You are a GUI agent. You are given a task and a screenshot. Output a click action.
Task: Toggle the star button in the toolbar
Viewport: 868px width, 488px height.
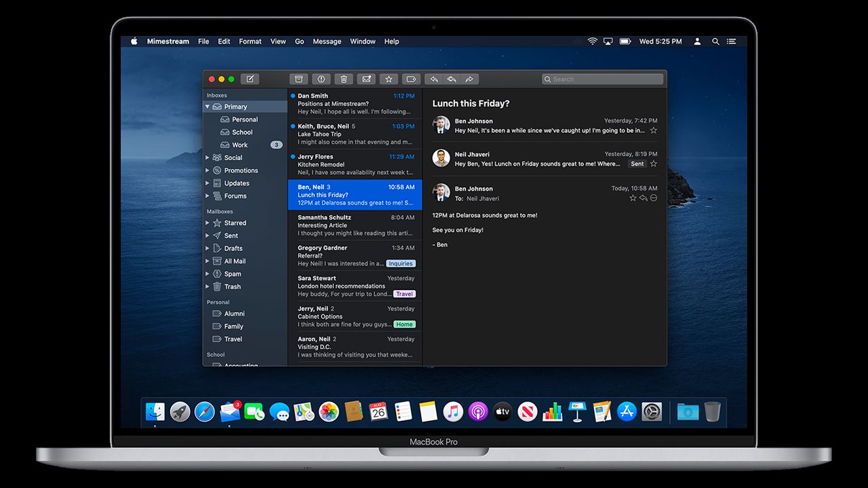tap(389, 79)
